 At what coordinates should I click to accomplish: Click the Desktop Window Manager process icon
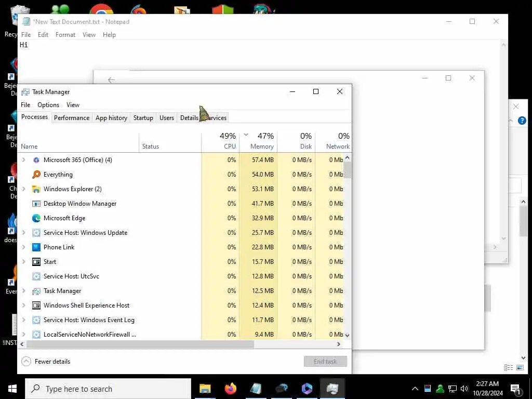tap(36, 204)
